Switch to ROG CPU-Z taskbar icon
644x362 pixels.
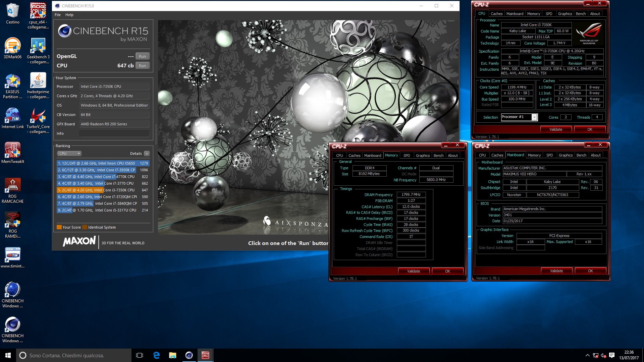[x=206, y=355]
